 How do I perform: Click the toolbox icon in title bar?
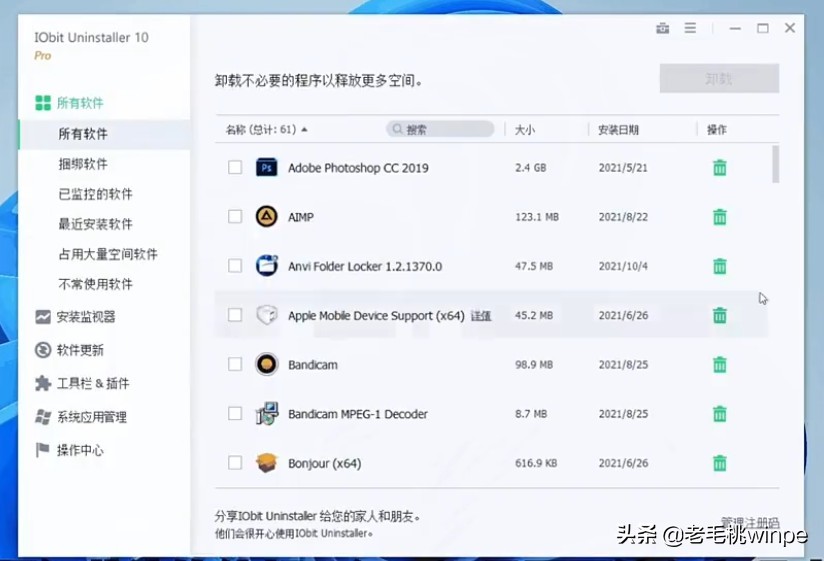(663, 28)
